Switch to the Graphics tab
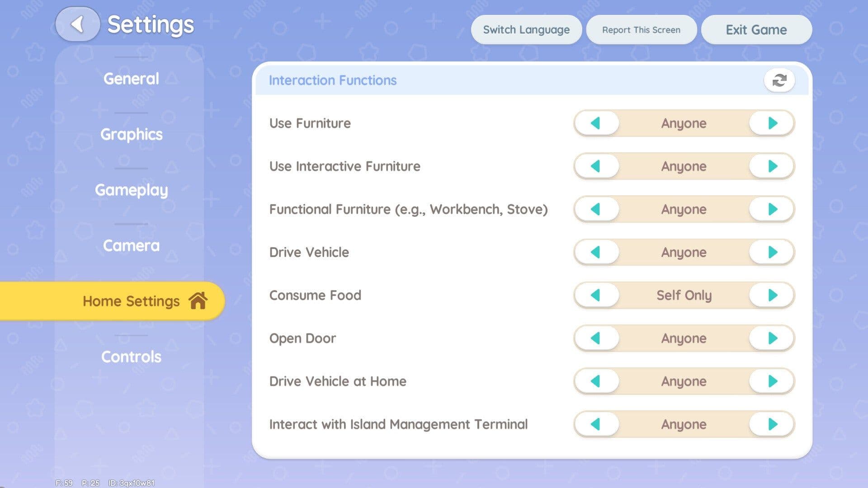The image size is (868, 488). pyautogui.click(x=131, y=134)
